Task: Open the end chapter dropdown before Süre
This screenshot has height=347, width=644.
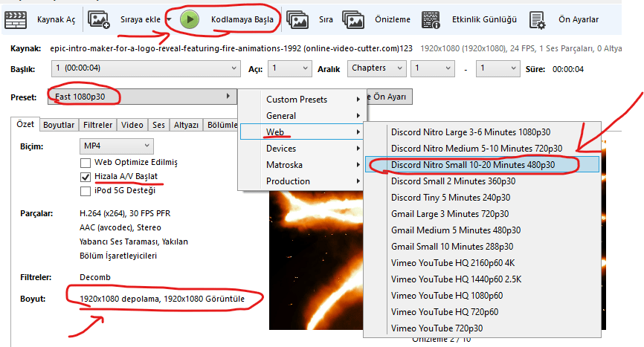Action: 498,68
